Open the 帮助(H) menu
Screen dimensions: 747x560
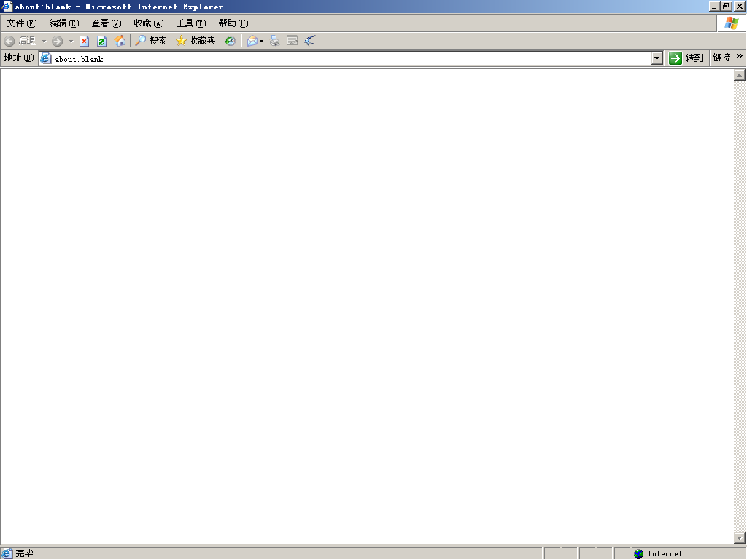click(x=233, y=23)
